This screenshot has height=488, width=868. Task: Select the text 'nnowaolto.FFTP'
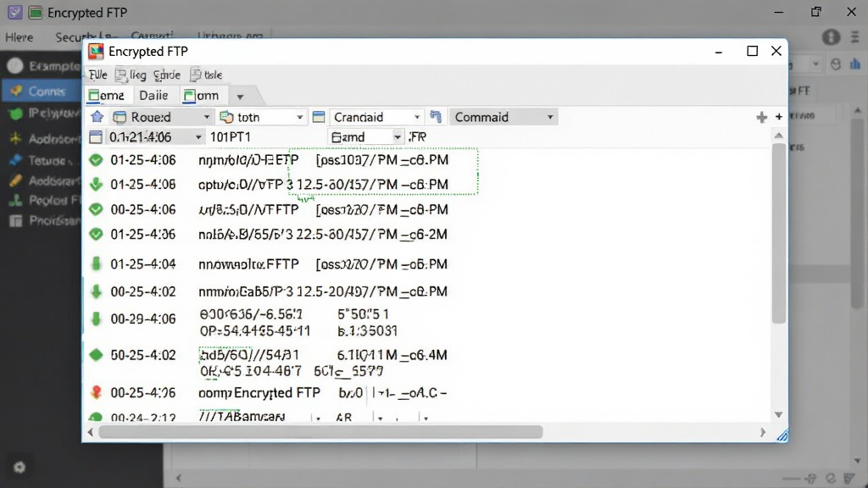pos(248,264)
